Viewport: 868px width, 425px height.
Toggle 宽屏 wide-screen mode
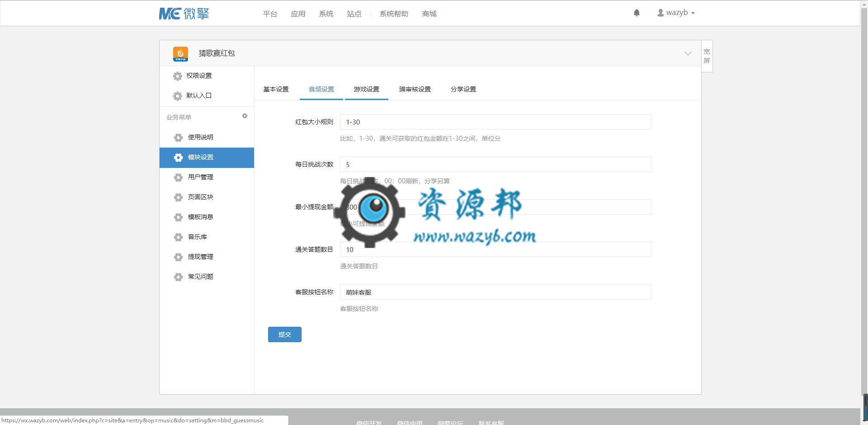coord(707,56)
